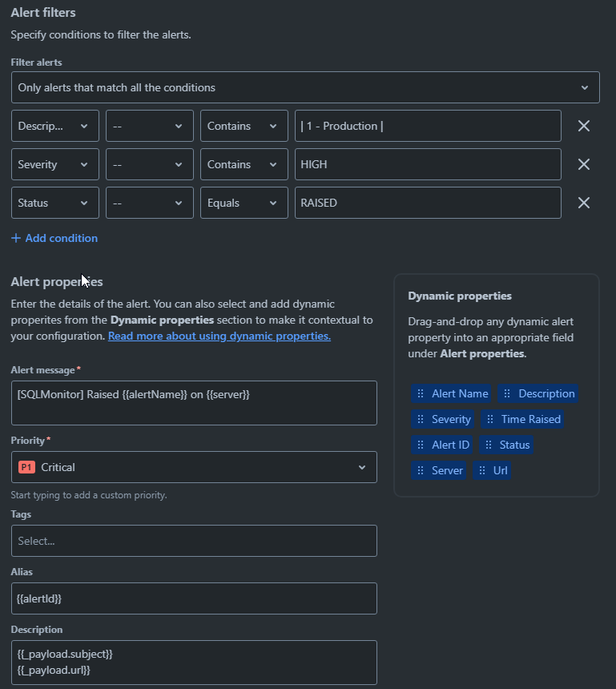Grab the drag handle of Url chip
Viewport: 616px width, 689px height.
(x=482, y=470)
